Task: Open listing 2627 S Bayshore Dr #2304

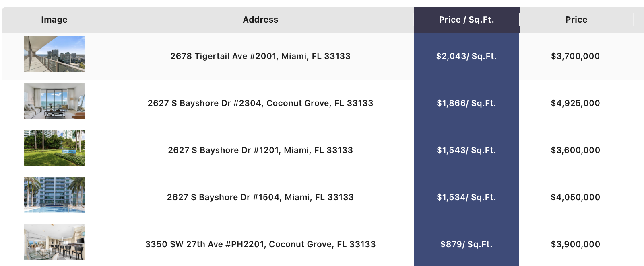Action: click(260, 103)
